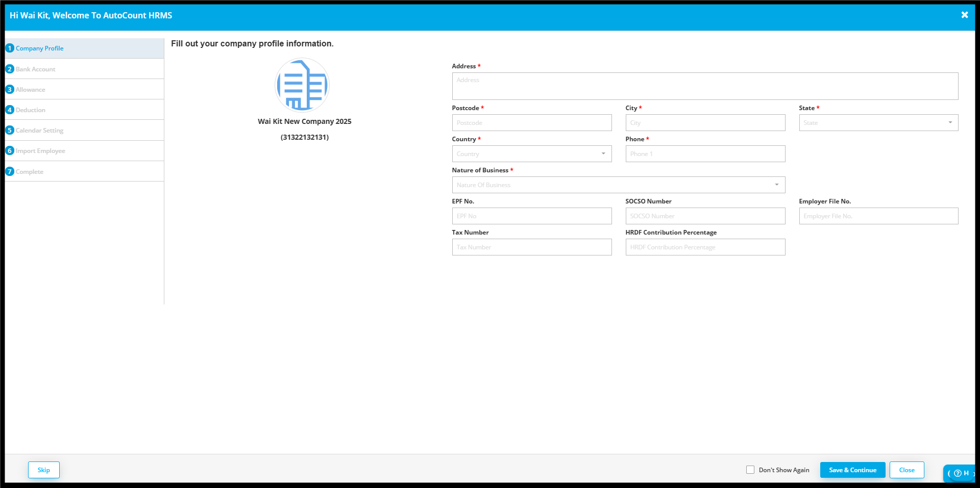This screenshot has width=980, height=488.
Task: Click the welcome header title text
Action: coord(91,15)
